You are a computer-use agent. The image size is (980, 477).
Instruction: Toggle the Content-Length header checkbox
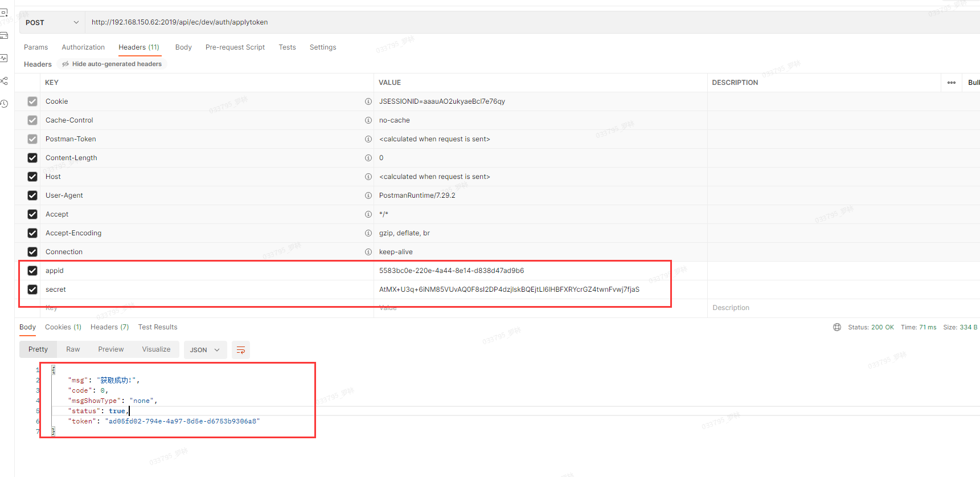pyautogui.click(x=32, y=158)
